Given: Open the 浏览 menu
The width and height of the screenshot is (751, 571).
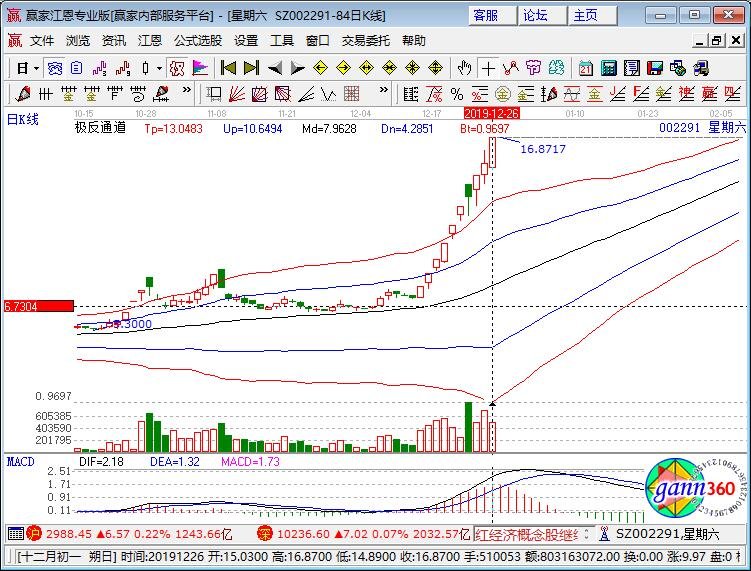Looking at the screenshot, I should [78, 41].
